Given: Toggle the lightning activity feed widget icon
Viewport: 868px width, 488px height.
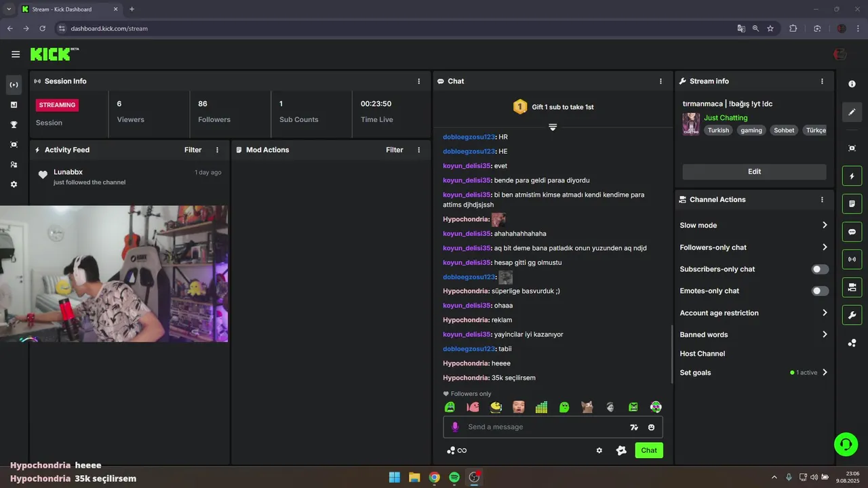Looking at the screenshot, I should tap(852, 176).
